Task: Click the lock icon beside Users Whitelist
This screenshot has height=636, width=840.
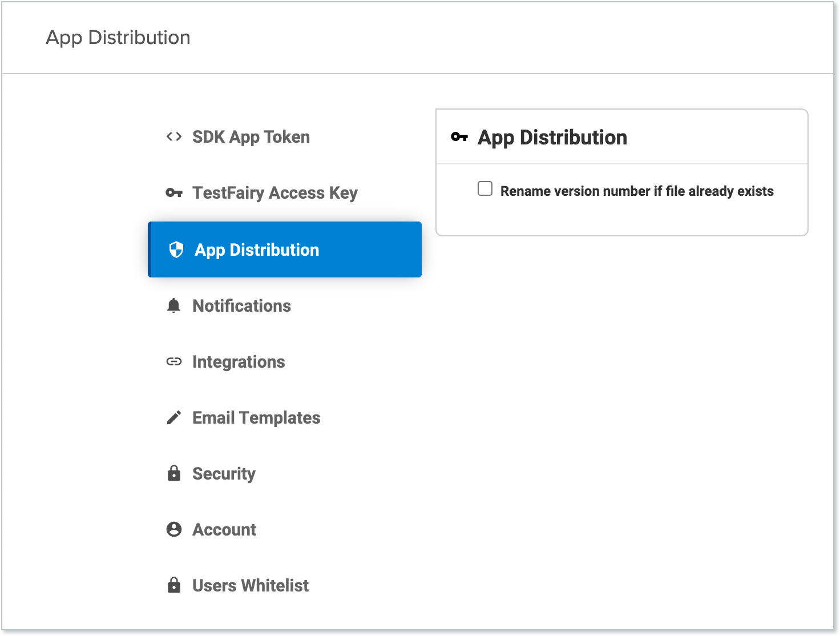Action: pyautogui.click(x=173, y=585)
